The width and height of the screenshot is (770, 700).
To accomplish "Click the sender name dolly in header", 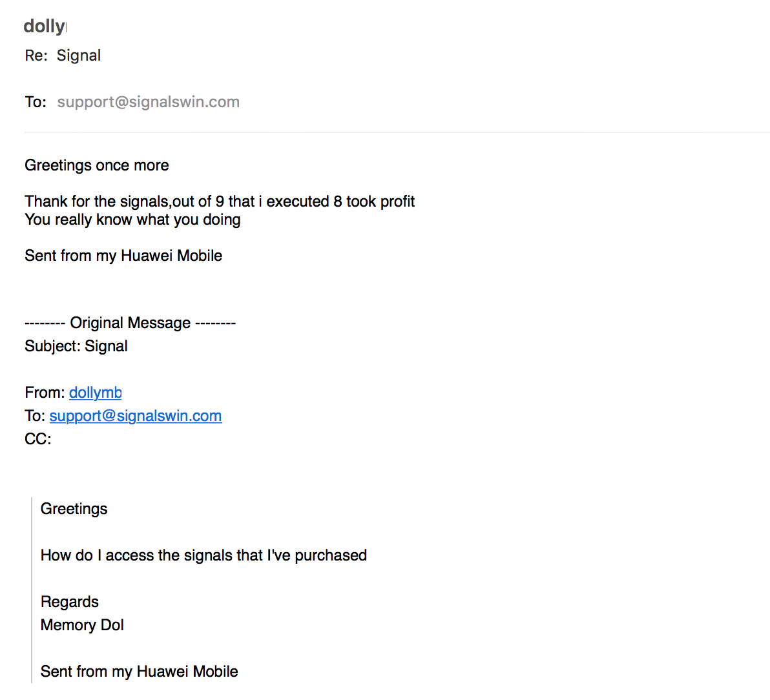I will pyautogui.click(x=45, y=26).
